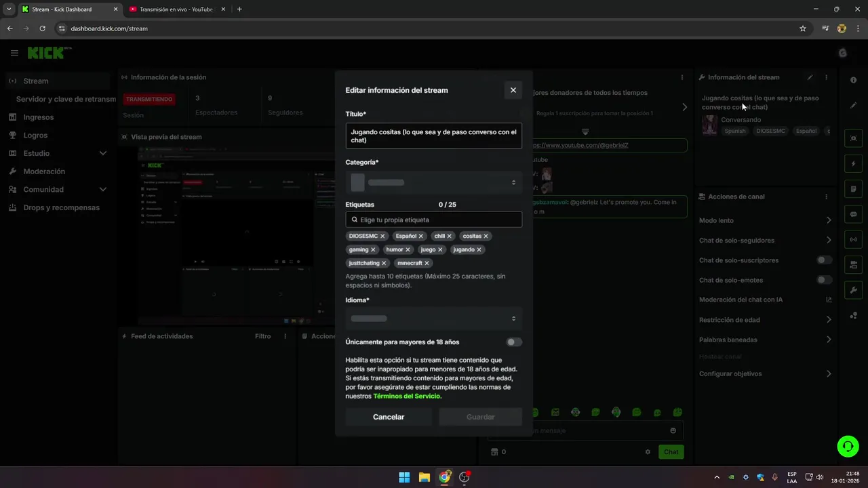Click the green Chat send button

(671, 452)
